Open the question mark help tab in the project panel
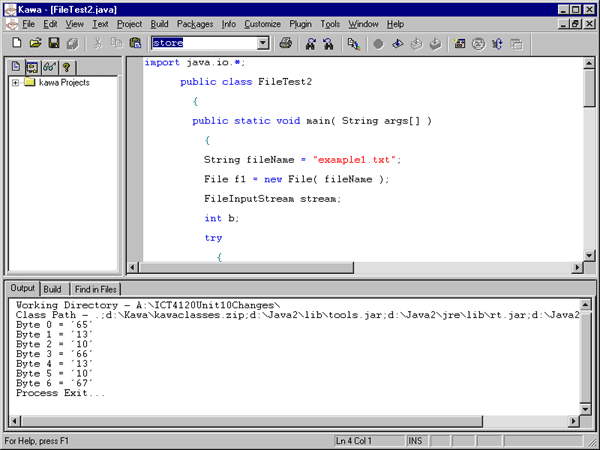The height and width of the screenshot is (450, 600). (x=67, y=68)
